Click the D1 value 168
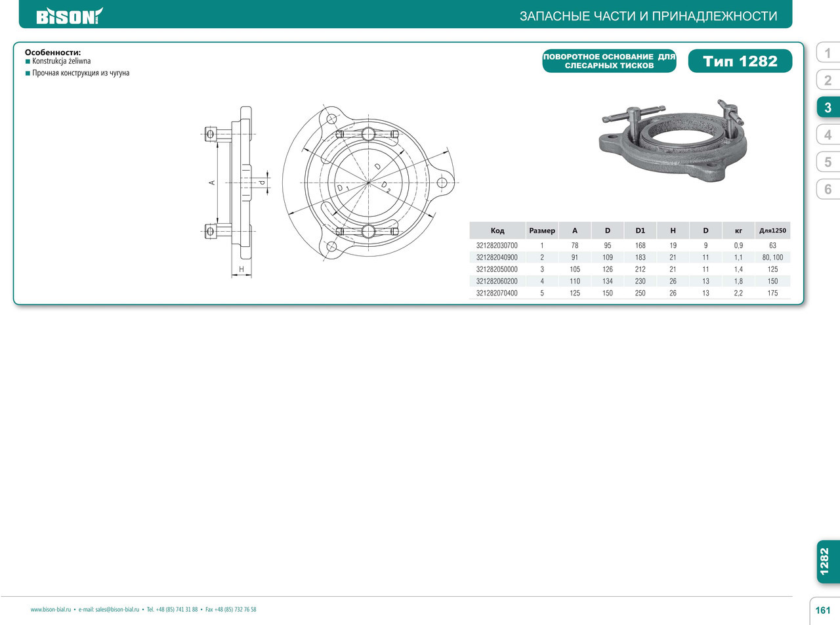Screen dimensions: 840x625 640,246
